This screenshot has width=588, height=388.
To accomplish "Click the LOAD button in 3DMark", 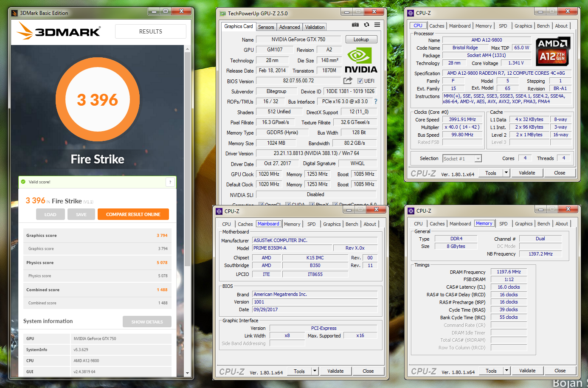I will [x=50, y=214].
